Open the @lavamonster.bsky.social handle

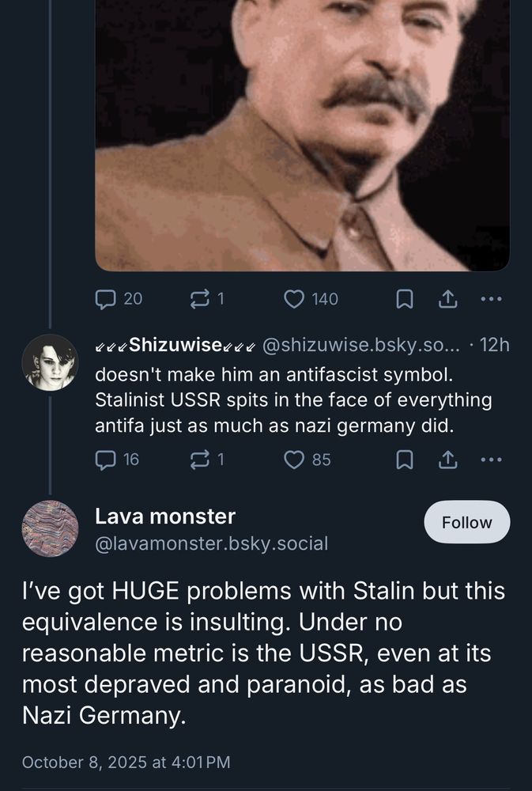[211, 543]
